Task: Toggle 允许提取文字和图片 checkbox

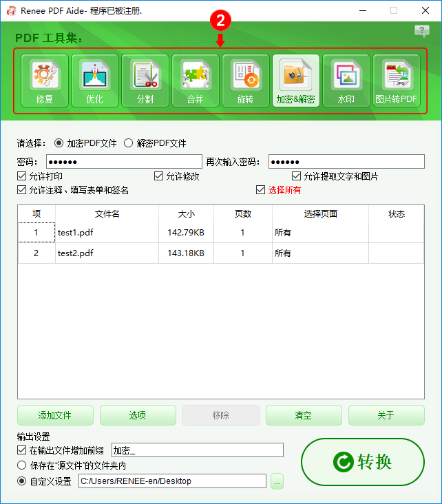Action: coord(296,176)
